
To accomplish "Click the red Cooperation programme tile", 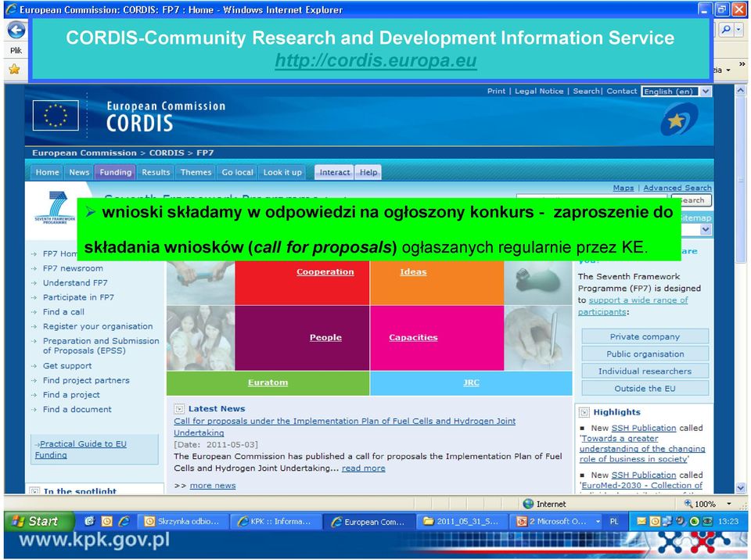I will click(x=302, y=282).
